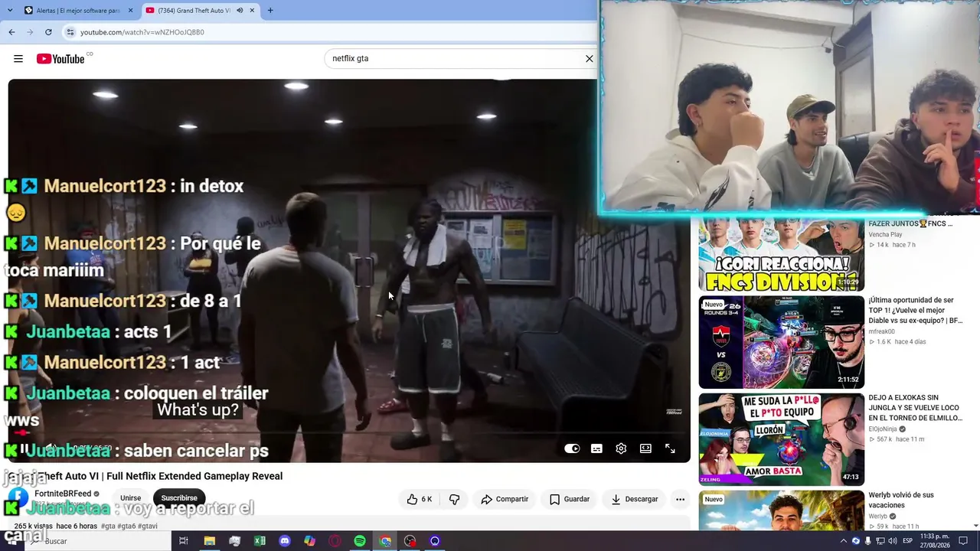
Task: Toggle the video autoplay switch
Action: pyautogui.click(x=572, y=448)
